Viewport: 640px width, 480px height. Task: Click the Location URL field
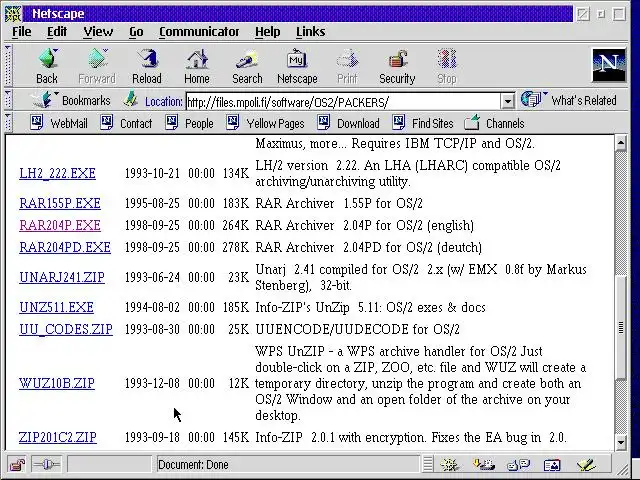pos(343,101)
